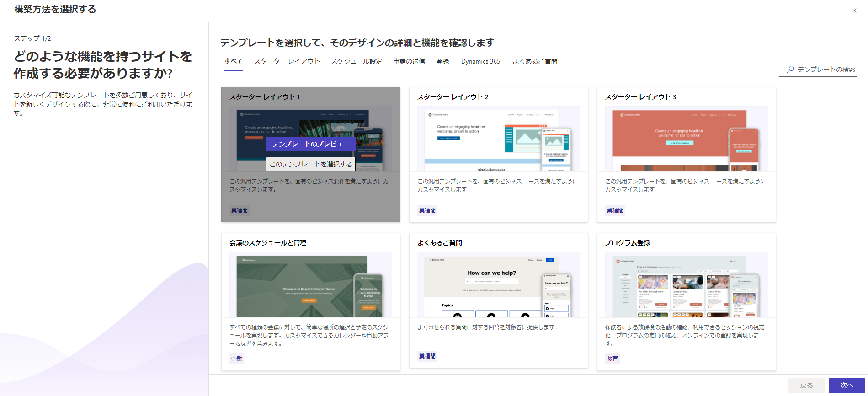The width and height of the screenshot is (868, 396).
Task: Click the search magnifier icon
Action: point(790,70)
